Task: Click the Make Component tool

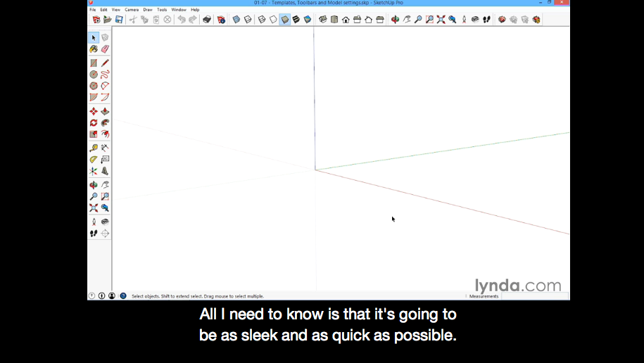Action: pos(105,38)
